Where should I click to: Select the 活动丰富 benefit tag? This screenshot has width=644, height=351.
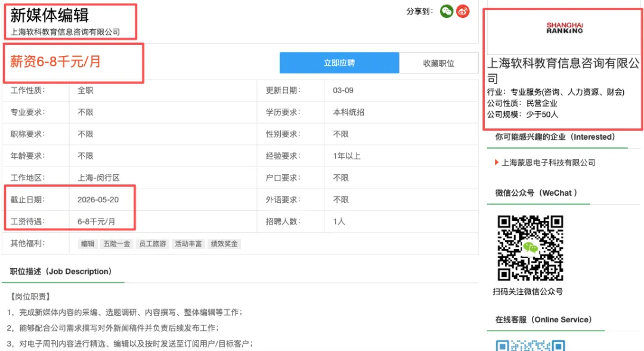[188, 244]
